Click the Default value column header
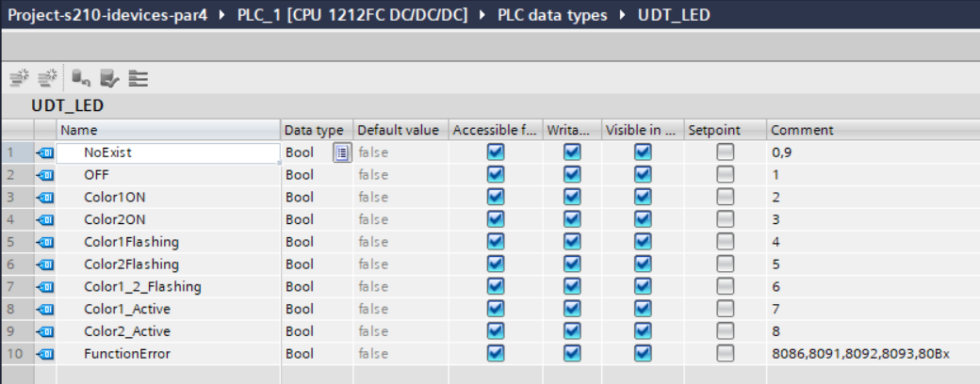This screenshot has height=384, width=980. (x=400, y=130)
